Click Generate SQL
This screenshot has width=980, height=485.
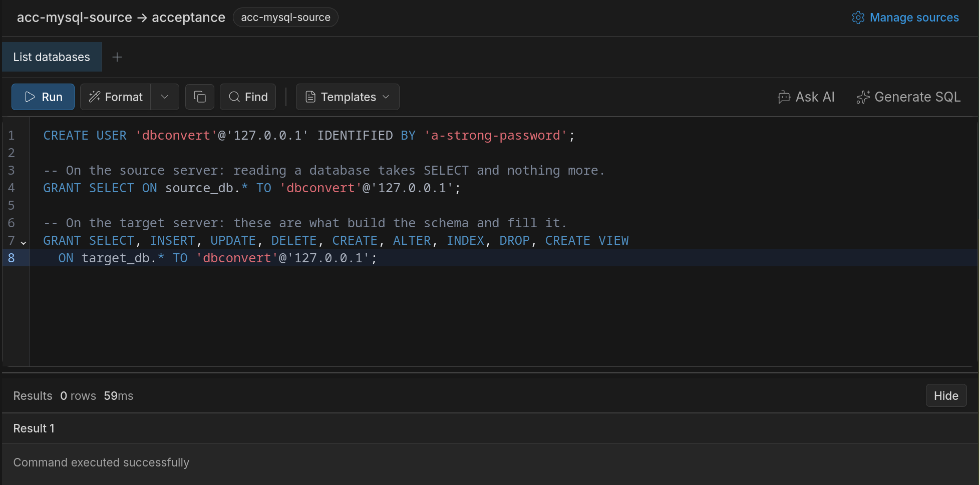pos(908,97)
